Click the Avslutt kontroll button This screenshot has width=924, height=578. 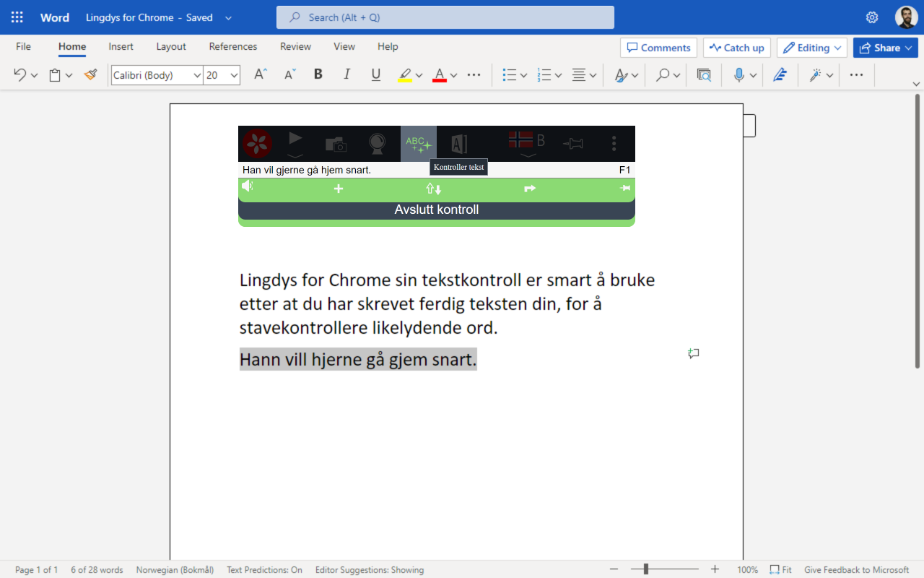(x=436, y=210)
